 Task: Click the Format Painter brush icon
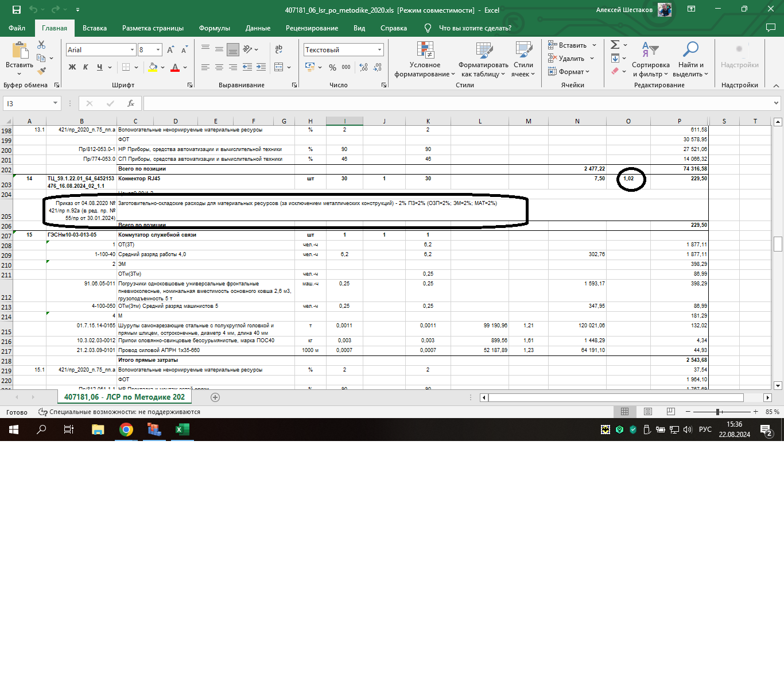[41, 71]
